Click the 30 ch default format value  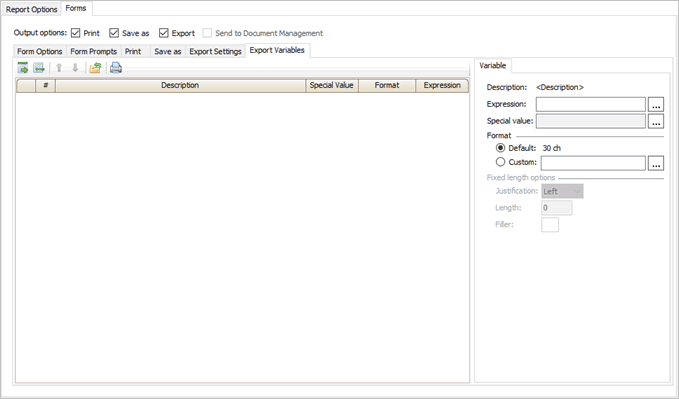pyautogui.click(x=552, y=148)
